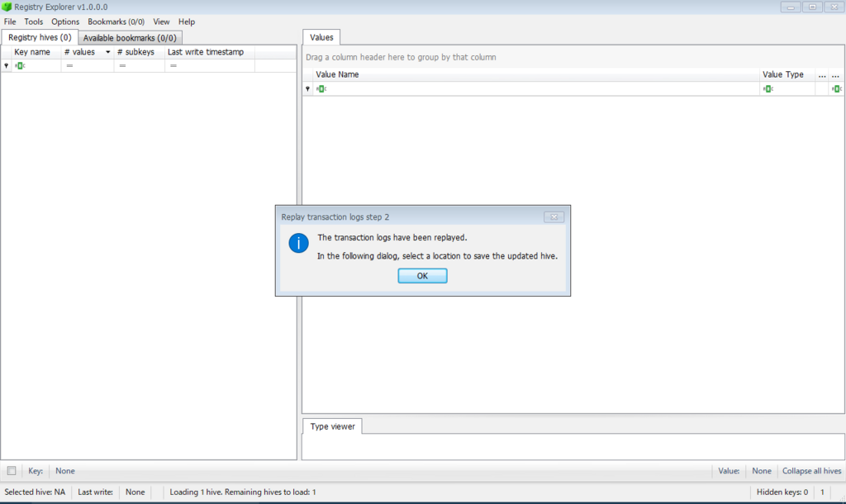
Task: Click the Loading 1 hive status message
Action: pyautogui.click(x=243, y=492)
